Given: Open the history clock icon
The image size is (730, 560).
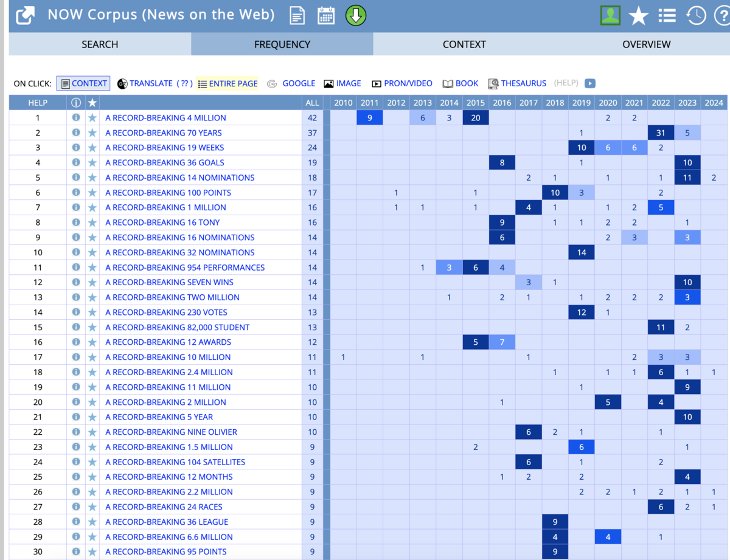Looking at the screenshot, I should pyautogui.click(x=696, y=16).
